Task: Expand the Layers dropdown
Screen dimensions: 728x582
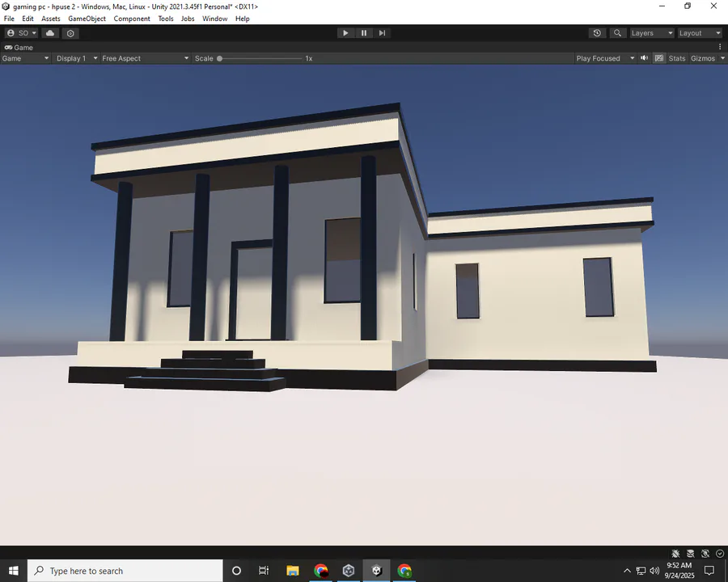Action: 652,33
